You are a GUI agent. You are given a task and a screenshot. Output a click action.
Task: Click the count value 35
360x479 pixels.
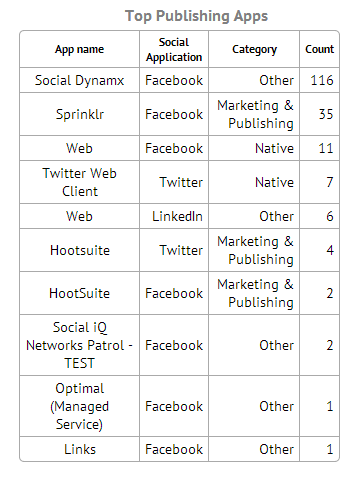point(326,114)
